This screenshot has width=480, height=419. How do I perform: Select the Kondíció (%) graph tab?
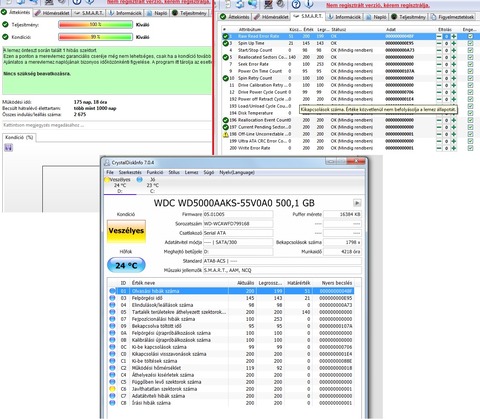19,137
